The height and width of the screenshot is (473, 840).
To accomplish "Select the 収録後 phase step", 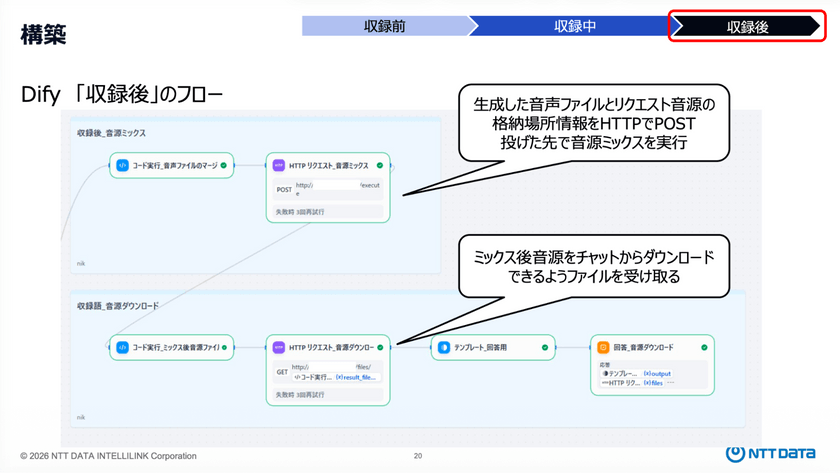I will coord(747,26).
